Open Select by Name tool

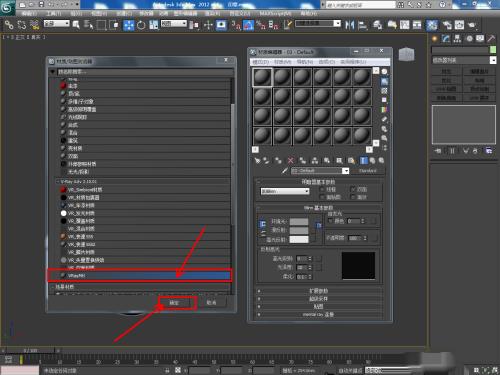coord(88,25)
